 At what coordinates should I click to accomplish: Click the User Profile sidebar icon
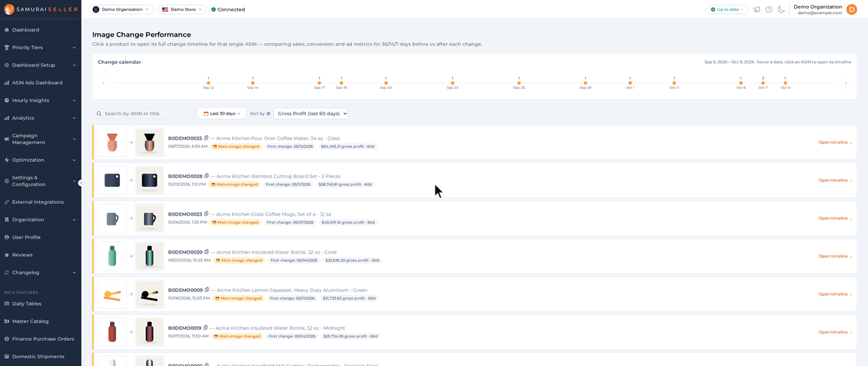(x=7, y=237)
